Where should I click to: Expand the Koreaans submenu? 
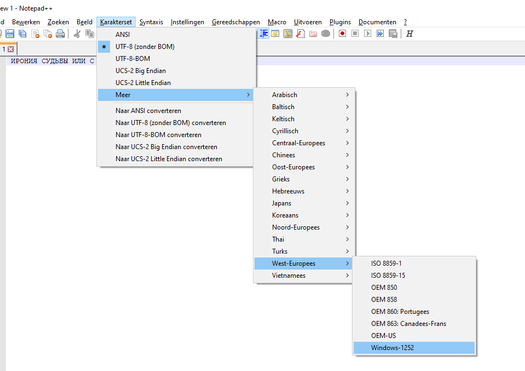tap(304, 215)
